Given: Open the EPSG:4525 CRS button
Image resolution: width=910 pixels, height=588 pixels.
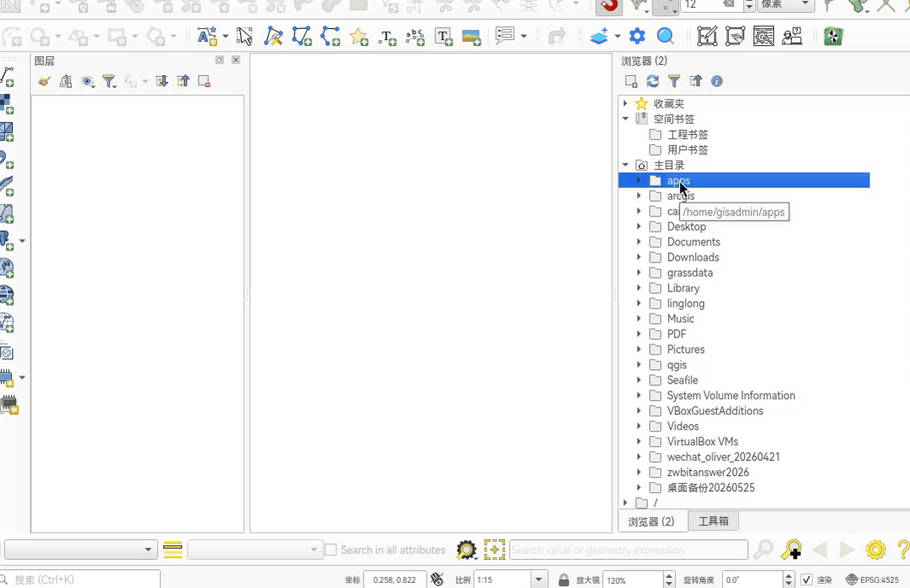Looking at the screenshot, I should point(872,579).
